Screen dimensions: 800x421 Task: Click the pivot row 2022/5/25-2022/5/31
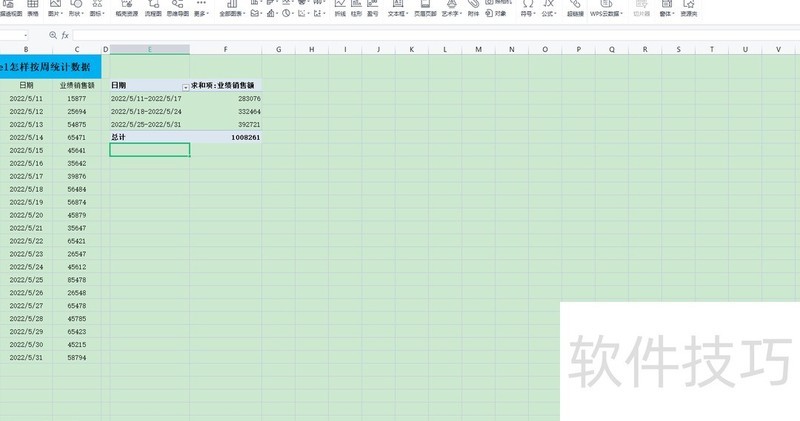[x=149, y=125]
